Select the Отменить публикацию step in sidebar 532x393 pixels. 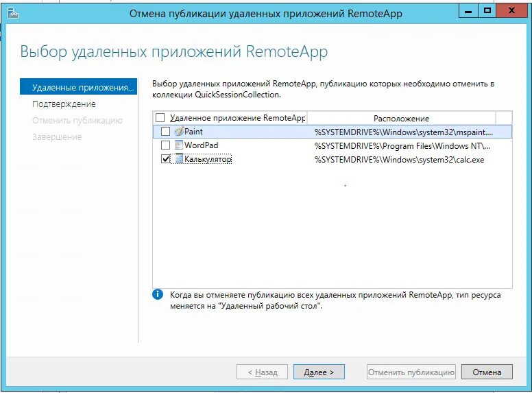77,121
